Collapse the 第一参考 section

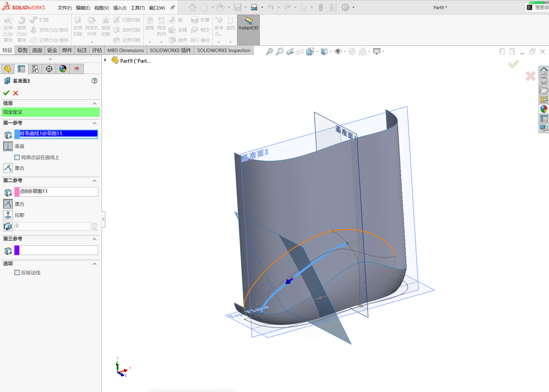[x=94, y=123]
